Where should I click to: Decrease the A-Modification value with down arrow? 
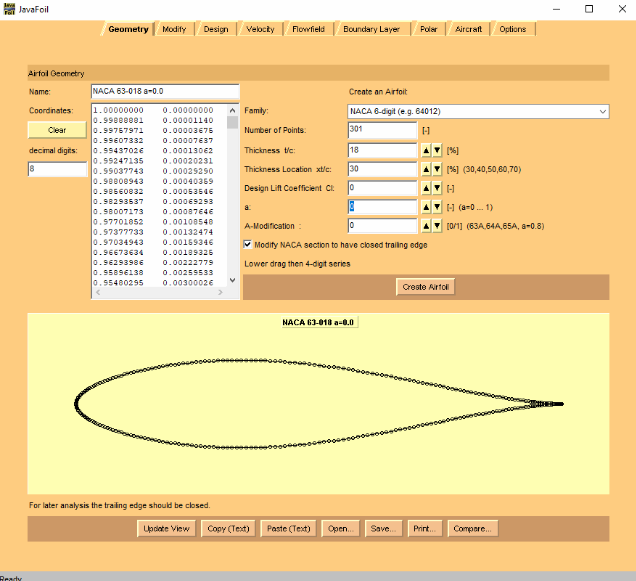[437, 225]
